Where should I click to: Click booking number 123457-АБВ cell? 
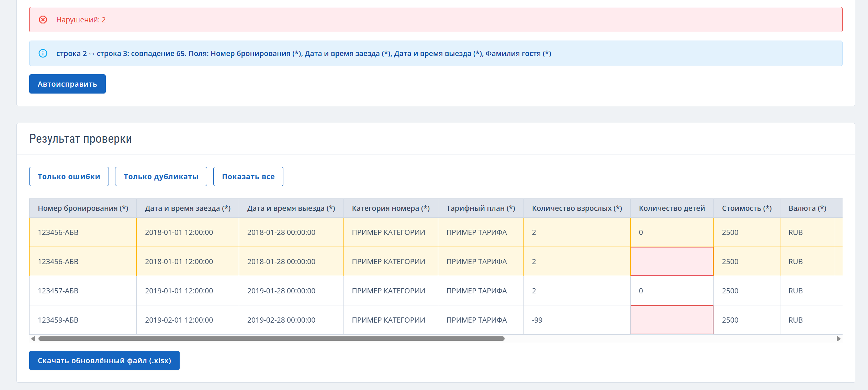point(83,291)
